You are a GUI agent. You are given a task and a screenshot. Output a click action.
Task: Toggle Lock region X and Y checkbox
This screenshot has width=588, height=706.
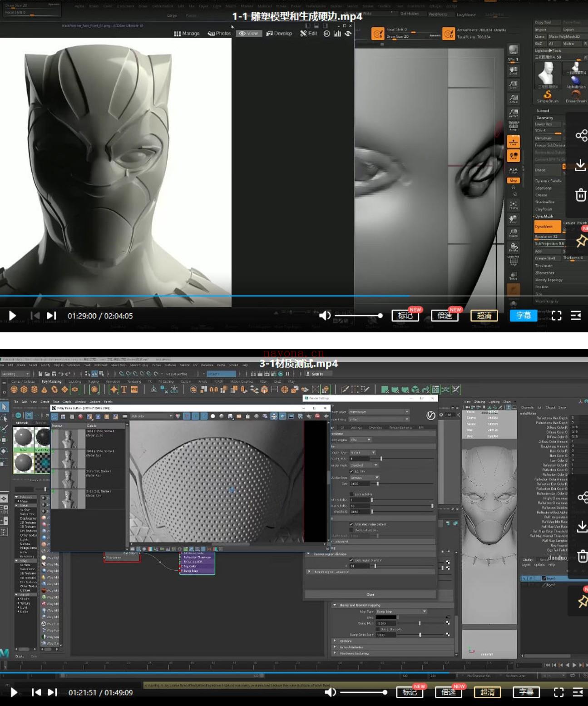(351, 560)
